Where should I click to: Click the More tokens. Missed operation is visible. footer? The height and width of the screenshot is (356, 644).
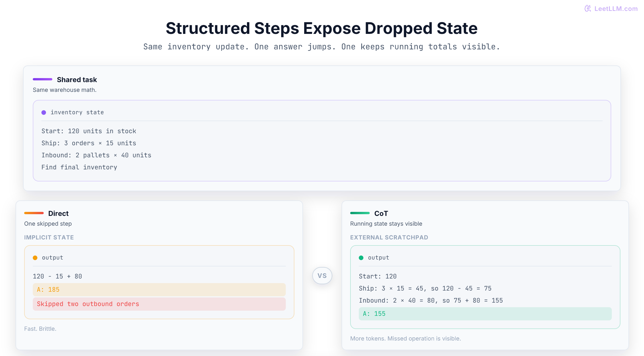point(405,338)
